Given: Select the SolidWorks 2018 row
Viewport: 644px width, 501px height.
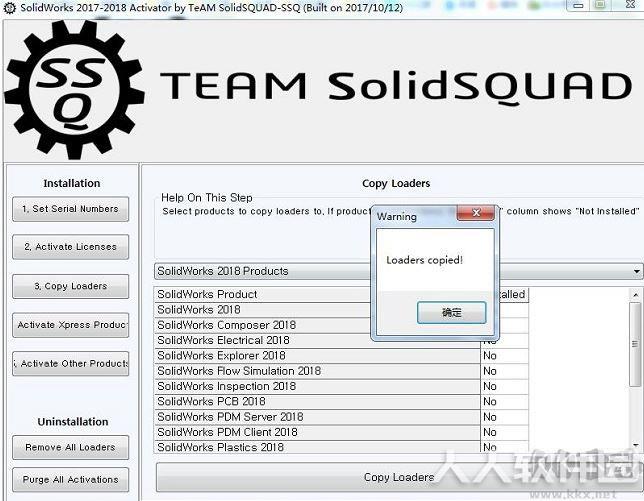Looking at the screenshot, I should pyautogui.click(x=317, y=310).
